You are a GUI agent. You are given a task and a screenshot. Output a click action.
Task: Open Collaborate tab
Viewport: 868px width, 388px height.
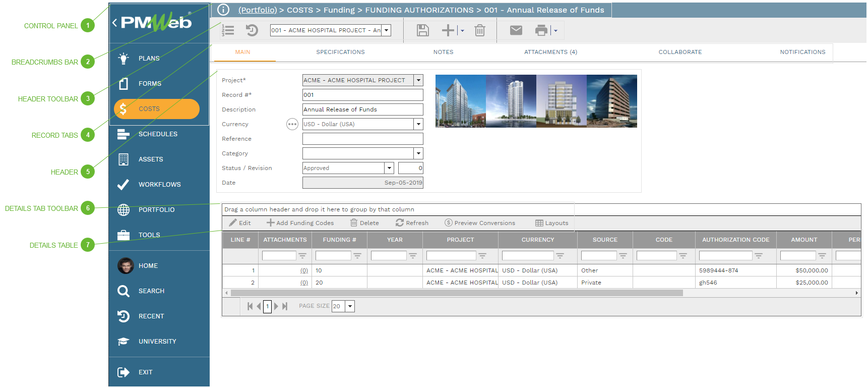pyautogui.click(x=680, y=52)
